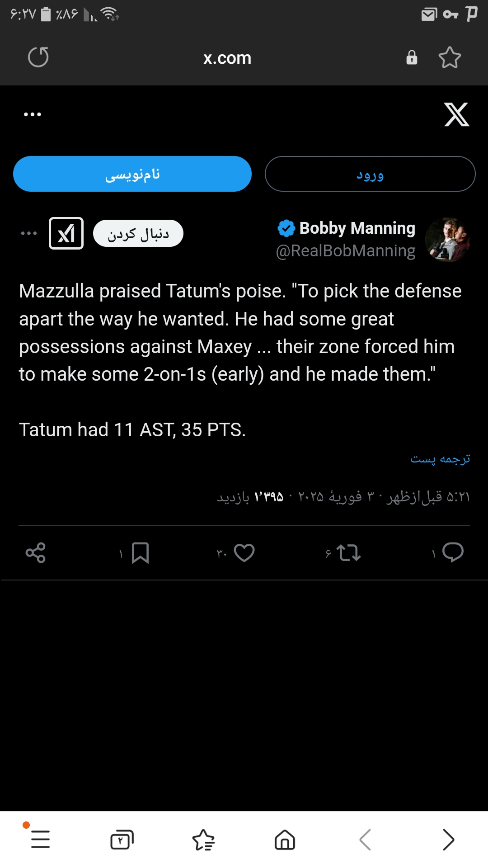Like the post with the heart icon
Screen dimensions: 488x868
click(x=244, y=552)
